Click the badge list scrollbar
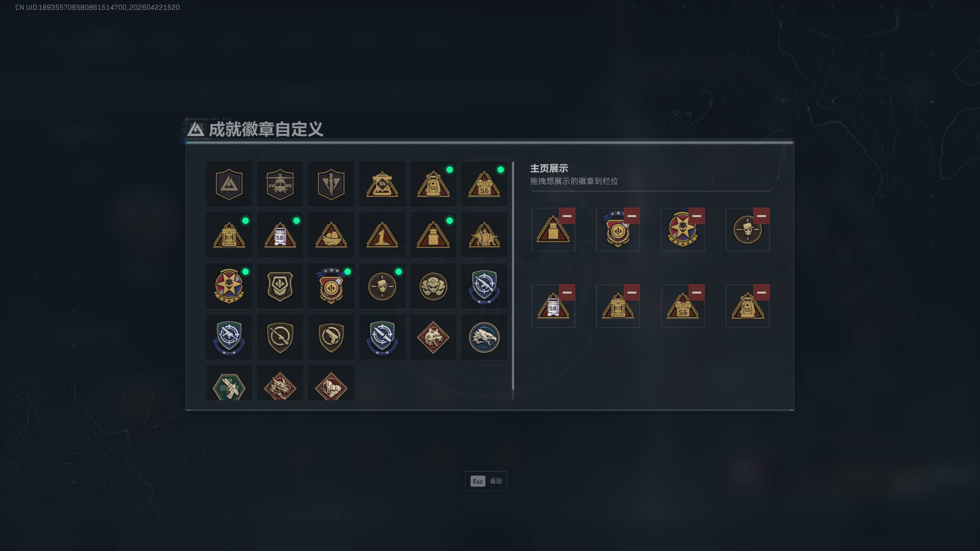Viewport: 980px width, 551px height. coord(513,275)
